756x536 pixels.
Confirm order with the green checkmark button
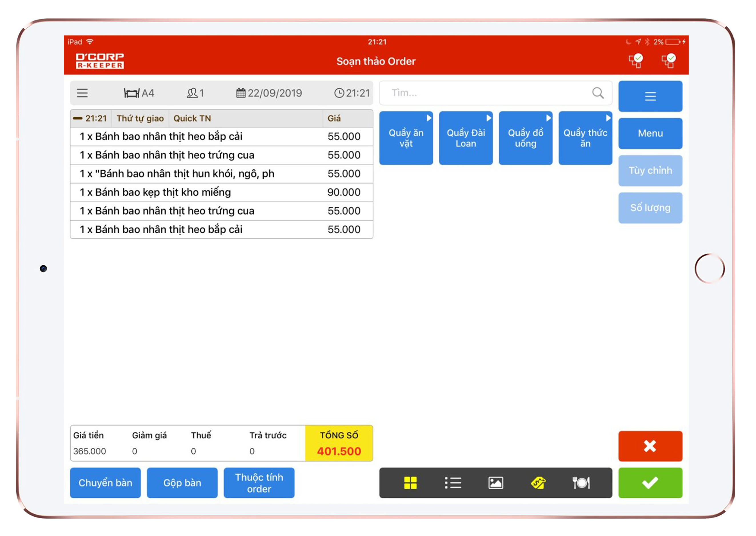pos(650,483)
